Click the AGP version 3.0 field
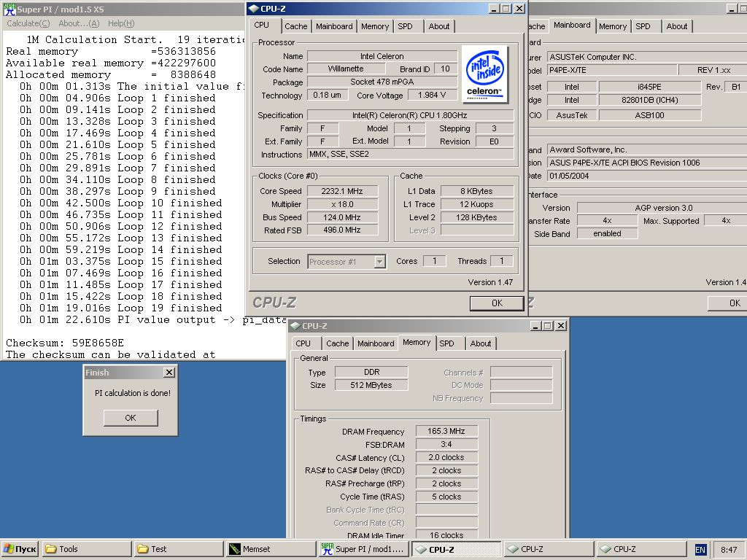Viewport: 747px width, 560px height. 662,208
